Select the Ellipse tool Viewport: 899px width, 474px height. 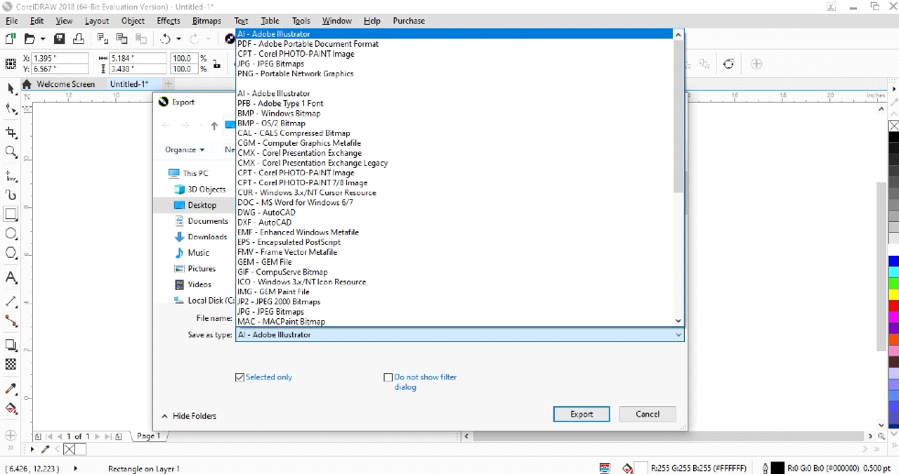(x=11, y=234)
